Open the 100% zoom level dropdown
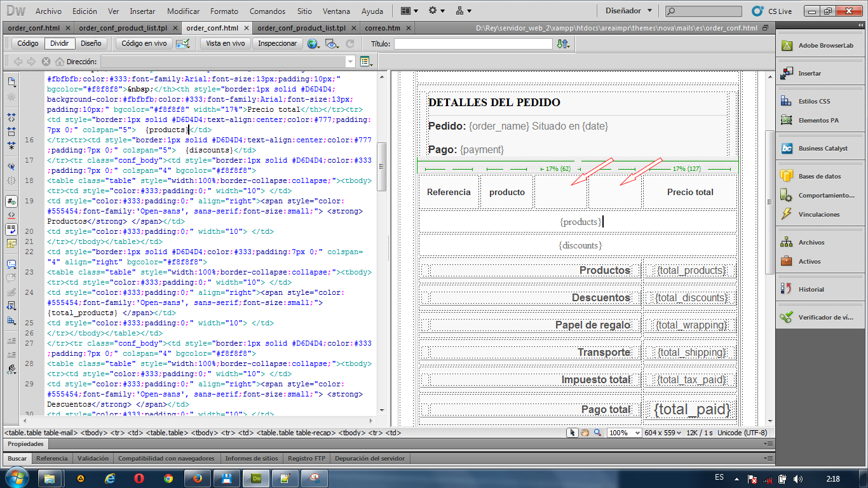The height and width of the screenshot is (488, 868). click(624, 433)
